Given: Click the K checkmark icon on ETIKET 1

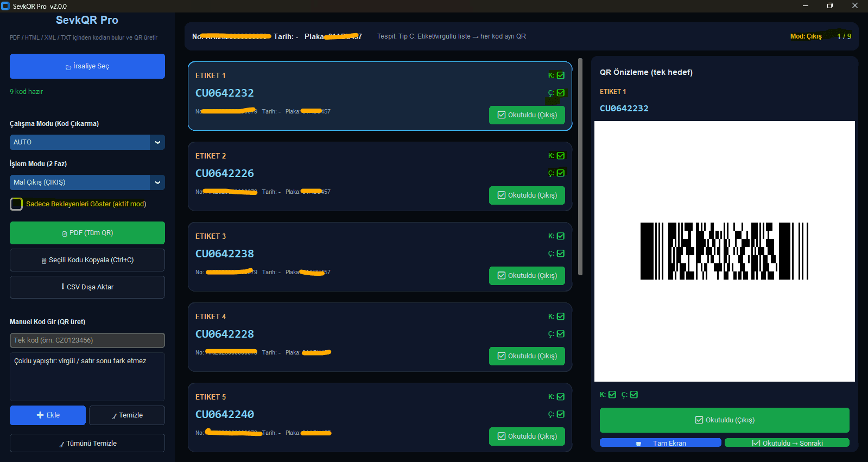Looking at the screenshot, I should (561, 75).
